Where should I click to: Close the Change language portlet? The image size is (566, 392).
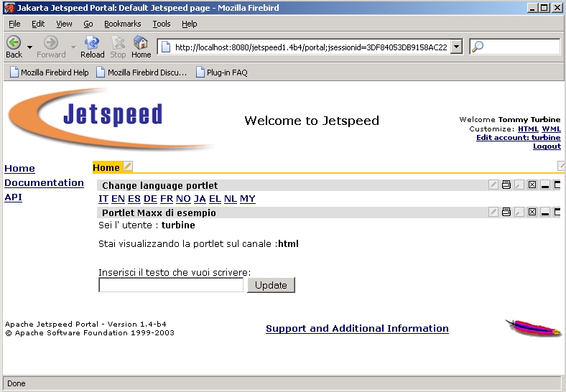532,185
